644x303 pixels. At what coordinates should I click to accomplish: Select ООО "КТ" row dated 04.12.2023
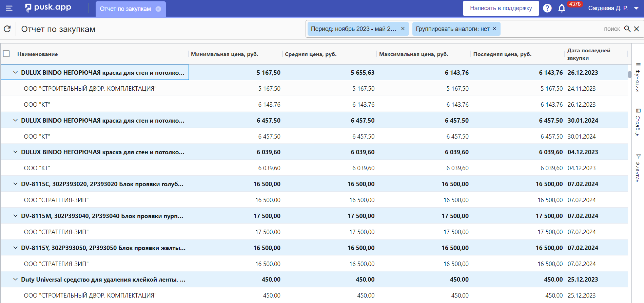pos(314,168)
